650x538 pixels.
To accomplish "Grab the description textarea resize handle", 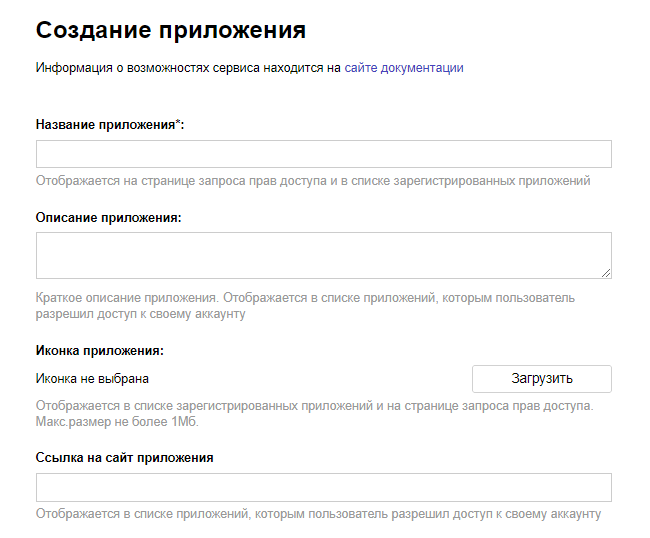I will (x=606, y=272).
